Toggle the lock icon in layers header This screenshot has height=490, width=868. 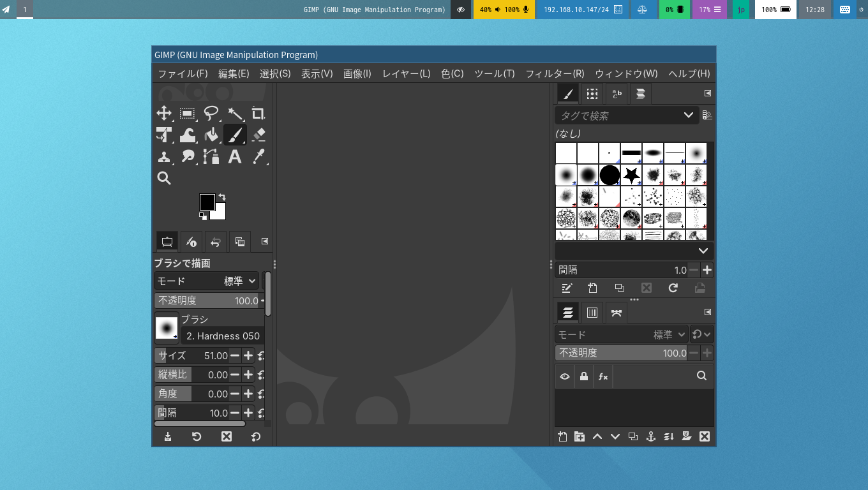click(584, 376)
